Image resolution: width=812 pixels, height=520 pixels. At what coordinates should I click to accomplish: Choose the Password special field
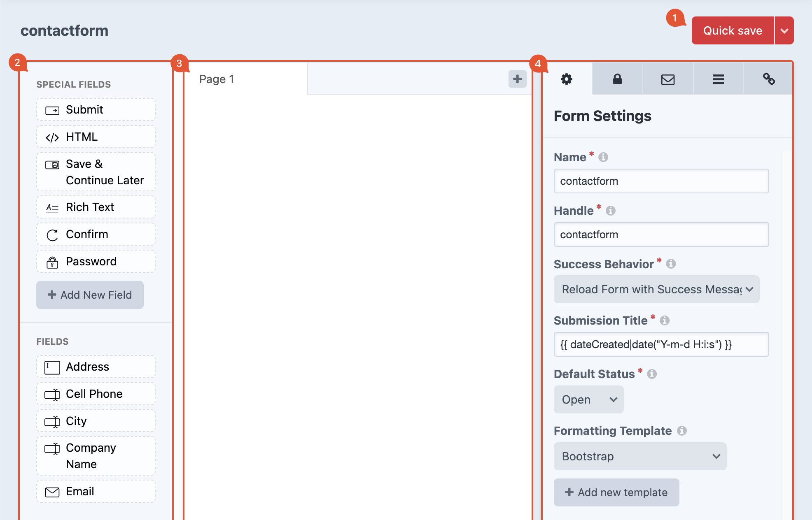point(96,261)
